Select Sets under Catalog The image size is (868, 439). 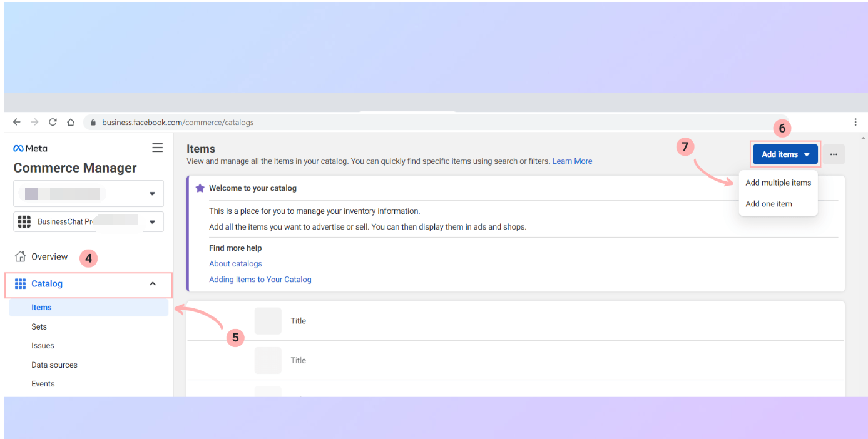(39, 326)
